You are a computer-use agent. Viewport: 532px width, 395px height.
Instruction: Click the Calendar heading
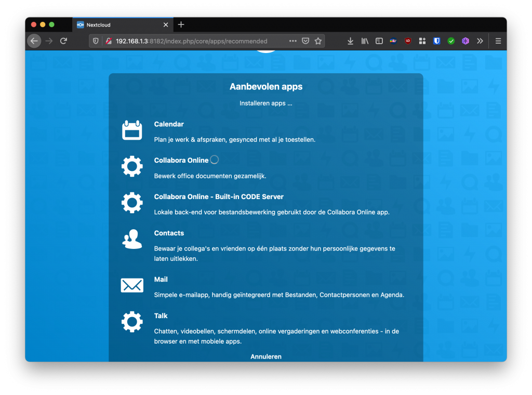169,124
